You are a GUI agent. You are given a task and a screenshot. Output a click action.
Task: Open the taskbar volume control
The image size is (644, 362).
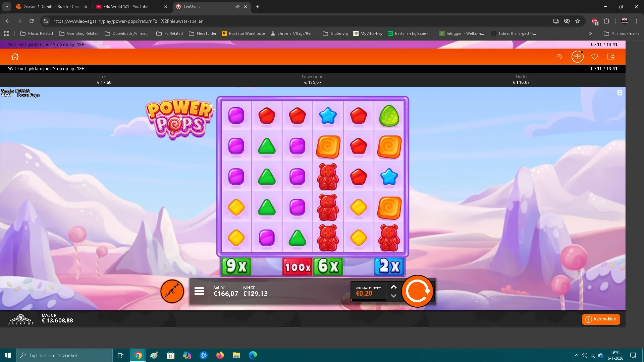[x=585, y=355]
